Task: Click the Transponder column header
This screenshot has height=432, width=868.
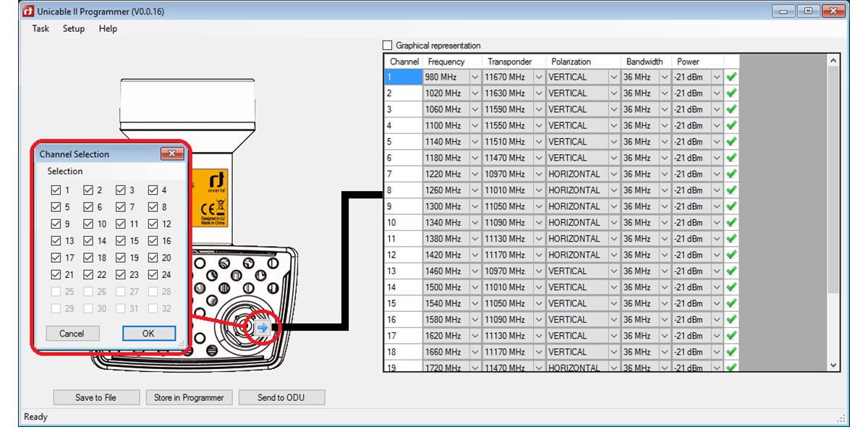Action: click(x=514, y=62)
